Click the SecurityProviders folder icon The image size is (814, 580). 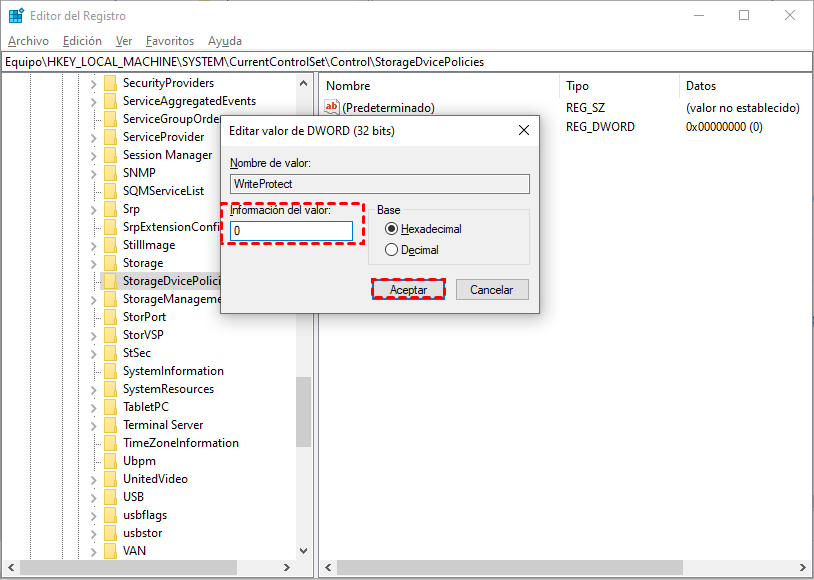[x=110, y=83]
